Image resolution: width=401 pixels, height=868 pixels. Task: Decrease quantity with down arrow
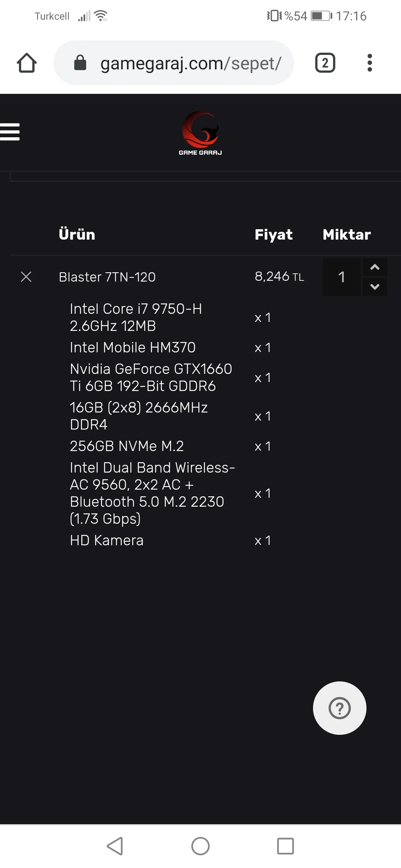tap(375, 287)
